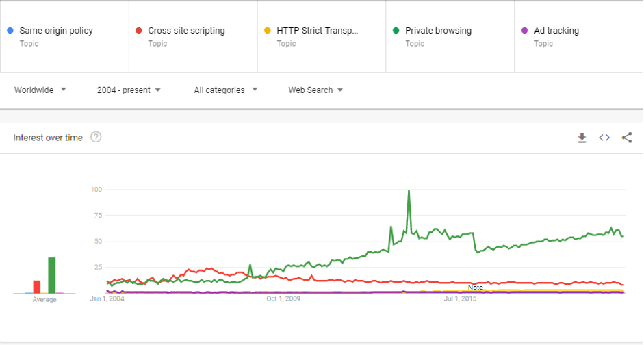The height and width of the screenshot is (345, 644).
Task: Click the purple Ad tracking dot
Action: (525, 31)
